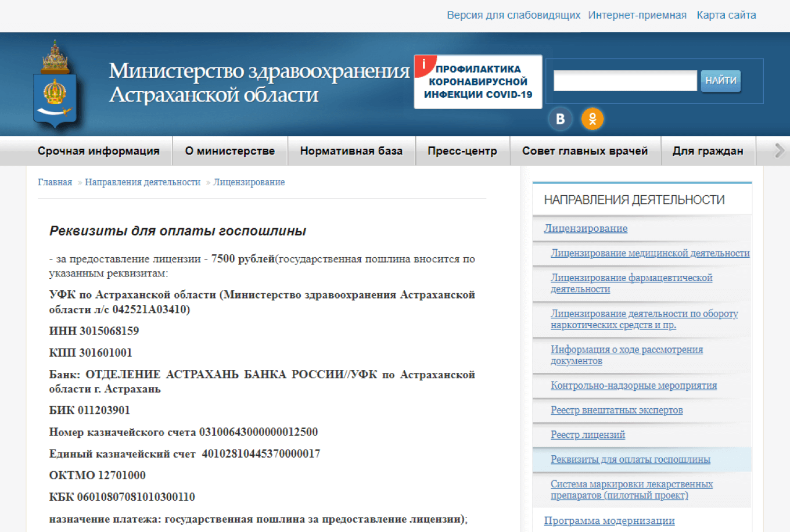Click the Министерство здравоохранения site title
Image resolution: width=790 pixels, height=532 pixels.
pyautogui.click(x=260, y=82)
